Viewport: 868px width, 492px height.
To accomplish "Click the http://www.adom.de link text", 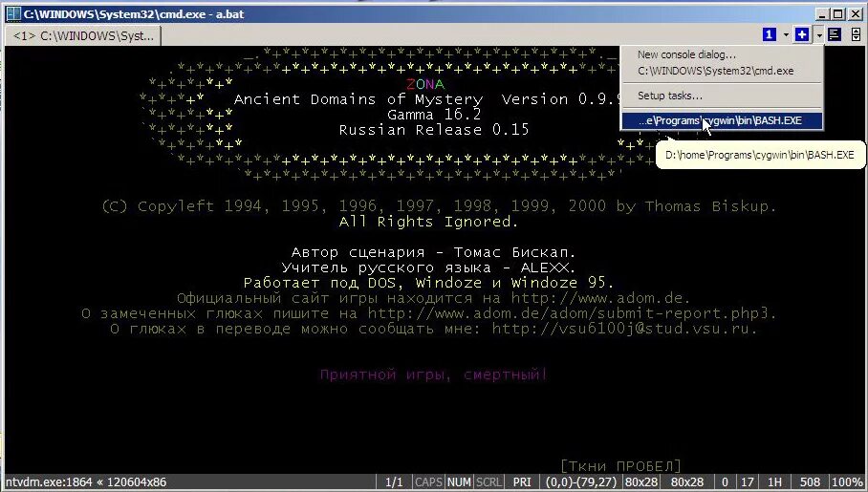I will tap(599, 298).
